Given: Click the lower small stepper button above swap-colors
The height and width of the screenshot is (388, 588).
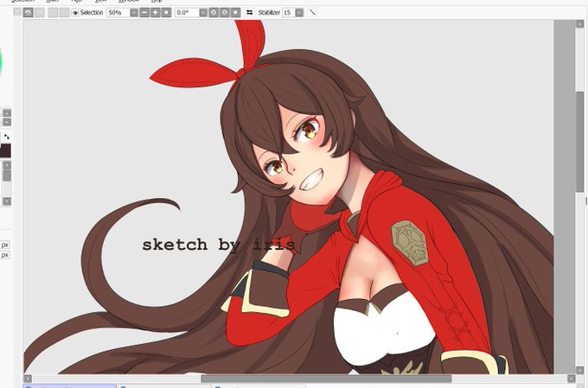Looking at the screenshot, I should click(7, 122).
